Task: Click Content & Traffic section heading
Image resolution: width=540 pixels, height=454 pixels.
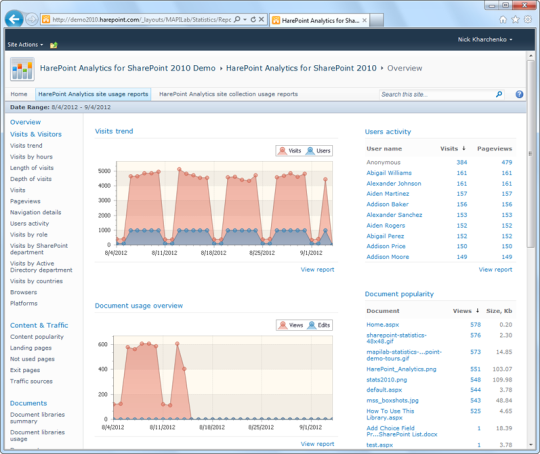Action: click(x=39, y=326)
